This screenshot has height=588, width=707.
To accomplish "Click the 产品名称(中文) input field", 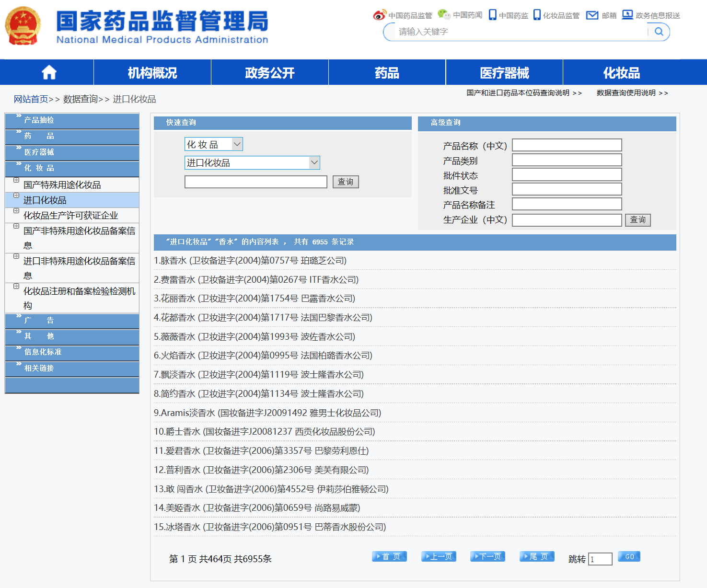I will (567, 145).
